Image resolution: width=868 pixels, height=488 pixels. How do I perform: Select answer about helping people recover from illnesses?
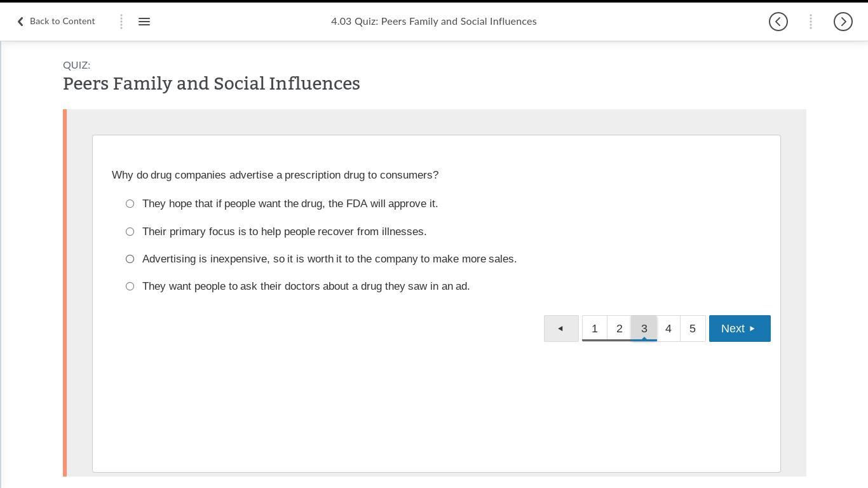[x=130, y=232]
